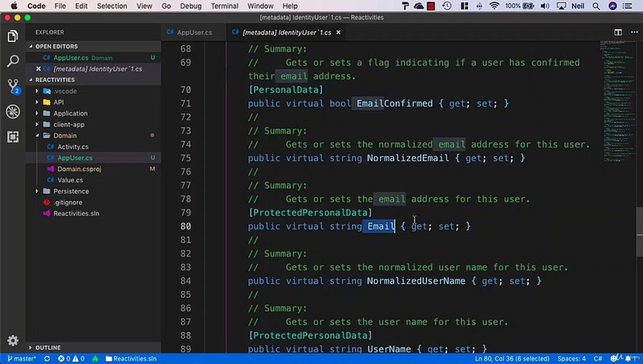Open the Extensions view icon
The height and width of the screenshot is (364, 643).
click(13, 136)
